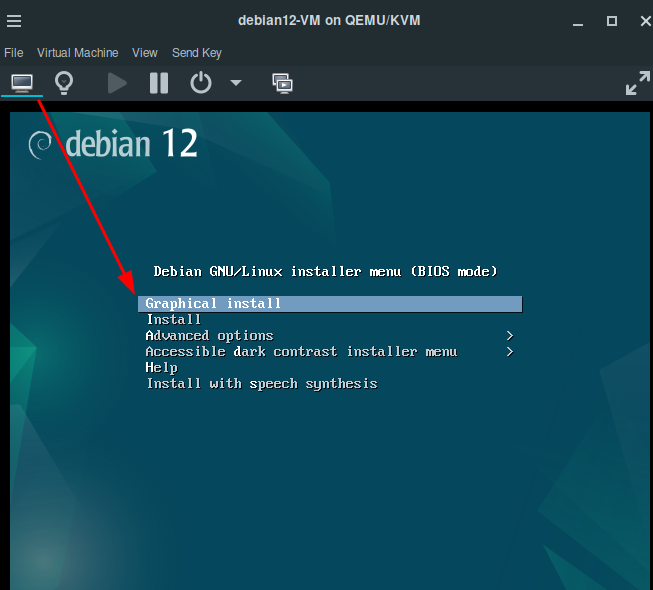
Task: Switch to fullscreen view
Action: (638, 83)
